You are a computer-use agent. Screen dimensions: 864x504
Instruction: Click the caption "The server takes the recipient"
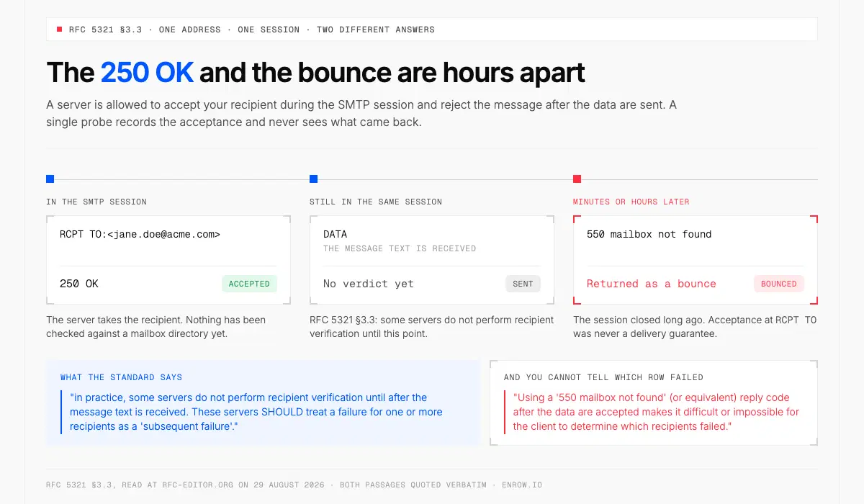(x=156, y=326)
